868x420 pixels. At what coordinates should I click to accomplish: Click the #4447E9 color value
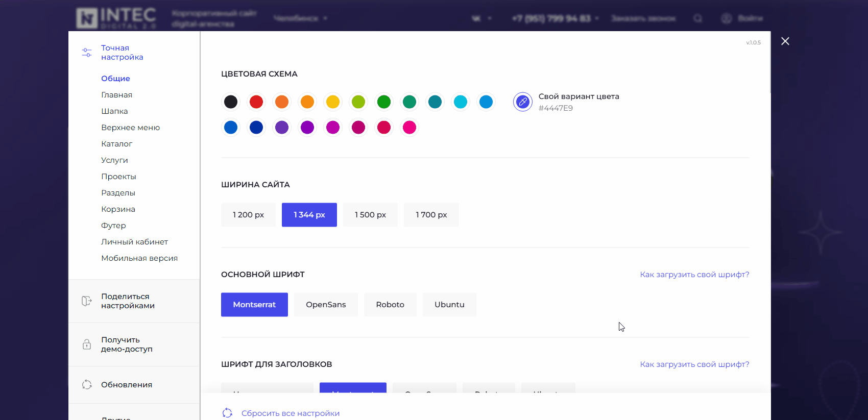click(556, 108)
